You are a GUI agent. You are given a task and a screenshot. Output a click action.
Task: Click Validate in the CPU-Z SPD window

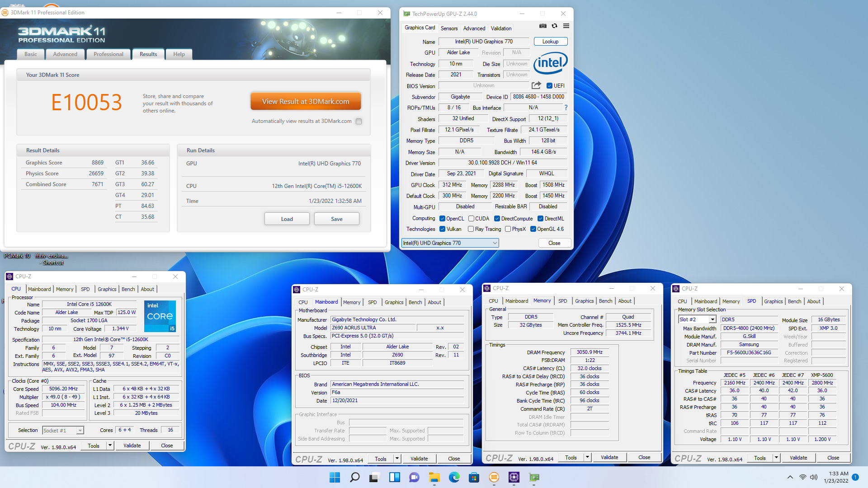[798, 458]
